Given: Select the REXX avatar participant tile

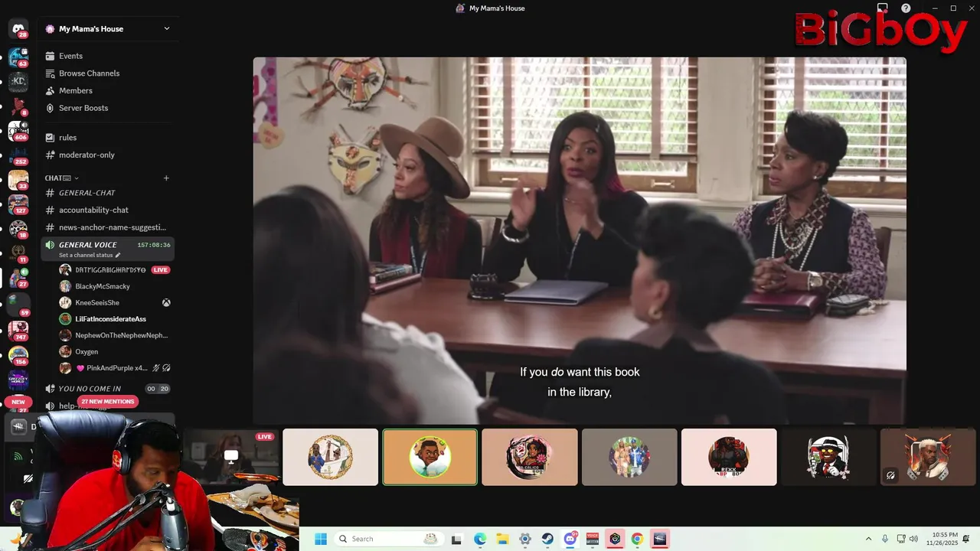Looking at the screenshot, I should 729,457.
